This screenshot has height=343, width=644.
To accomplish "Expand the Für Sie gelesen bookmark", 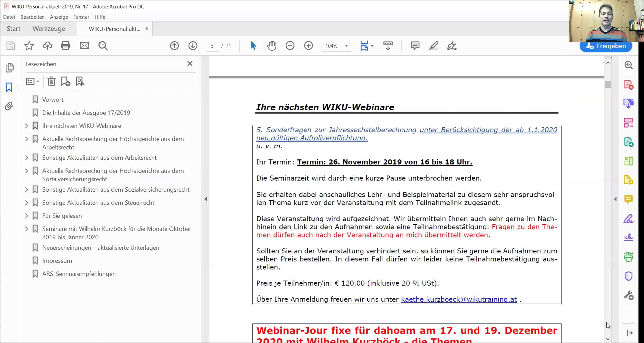I will [27, 216].
